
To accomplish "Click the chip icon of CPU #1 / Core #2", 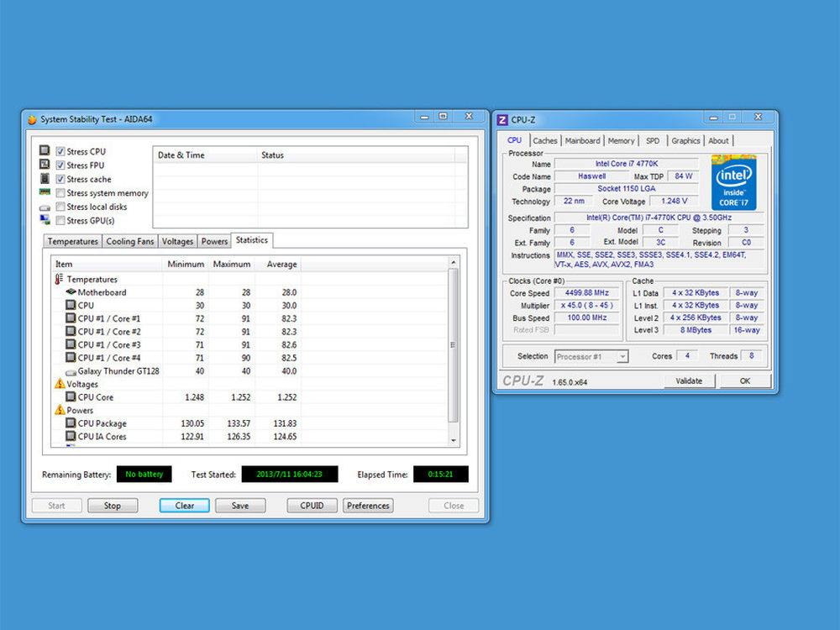I will [x=71, y=331].
